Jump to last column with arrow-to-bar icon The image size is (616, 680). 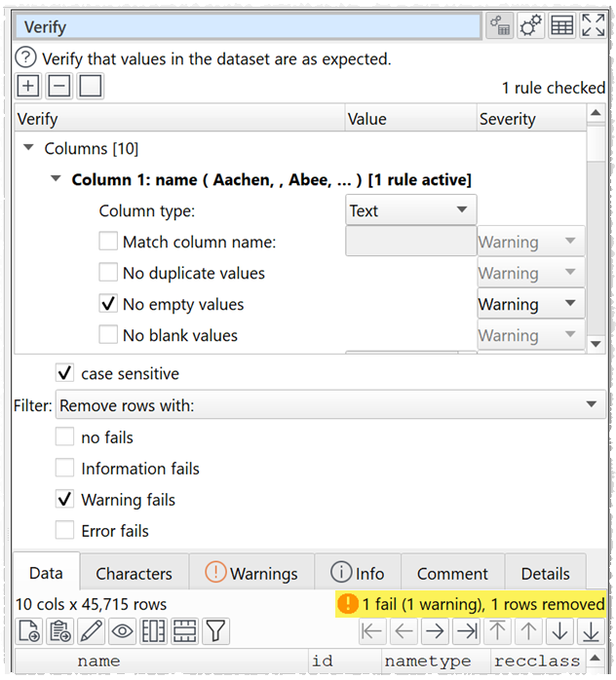point(466,632)
